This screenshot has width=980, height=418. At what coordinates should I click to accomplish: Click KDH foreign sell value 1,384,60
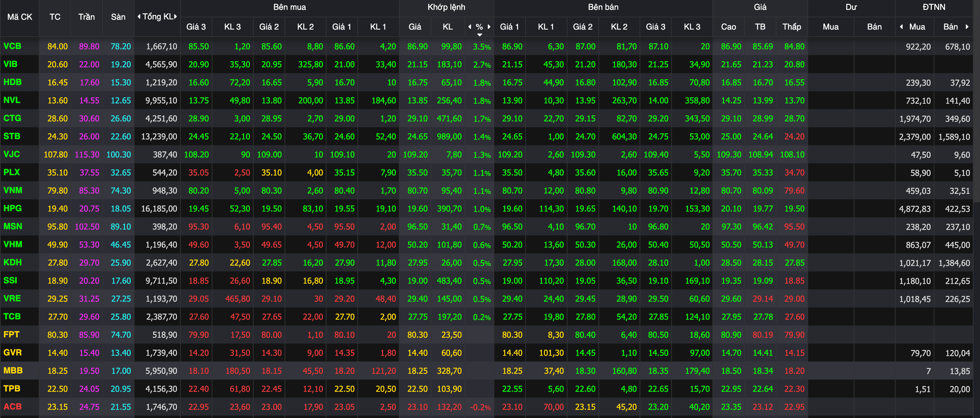click(954, 263)
